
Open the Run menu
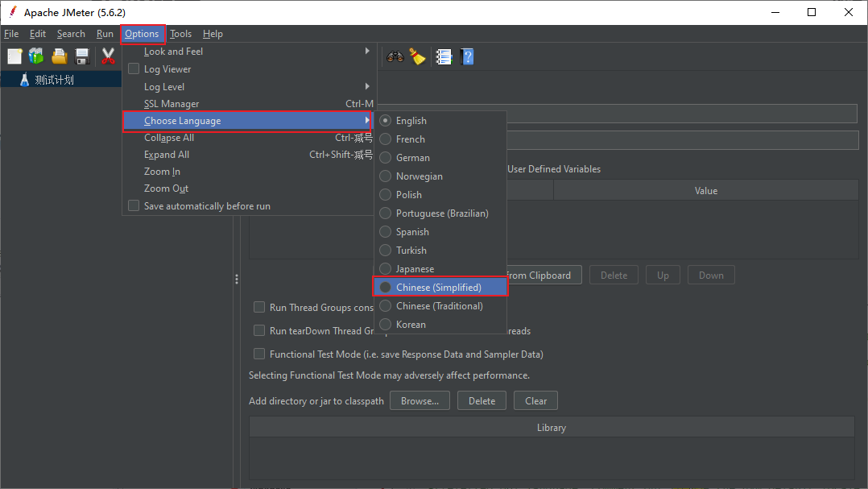[x=105, y=34]
